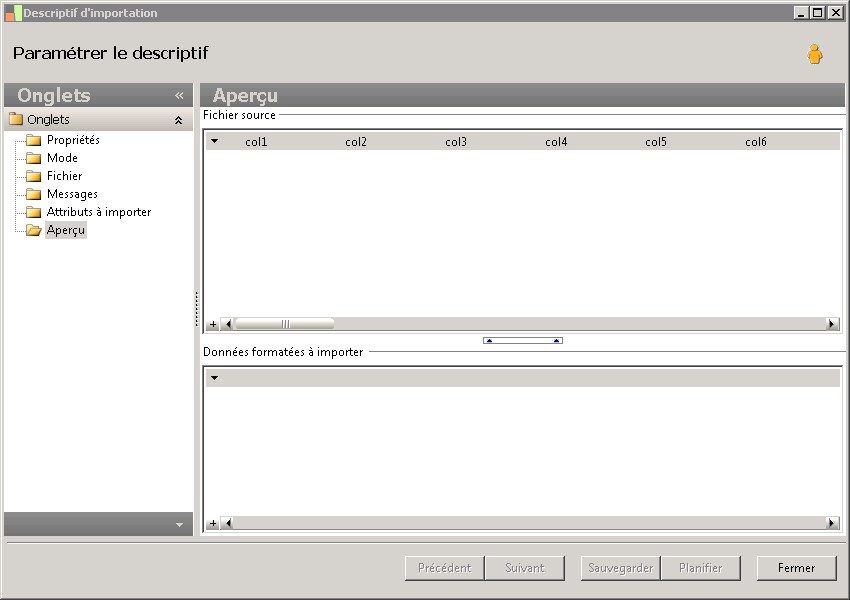850x600 pixels.
Task: Click the plus icon under Données formatées grid
Action: coord(213,523)
